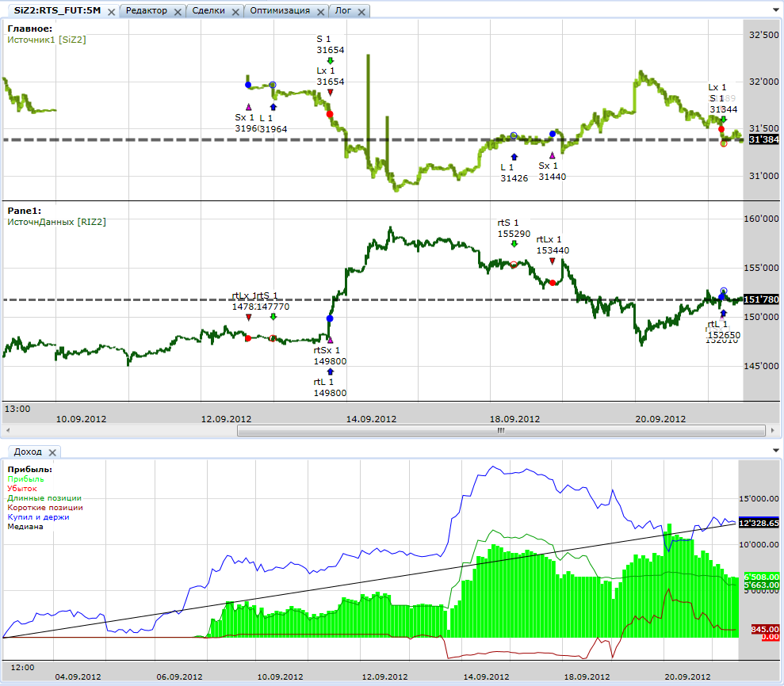Click the 6'508.00 profit value label
The image size is (784, 686).
[762, 577]
